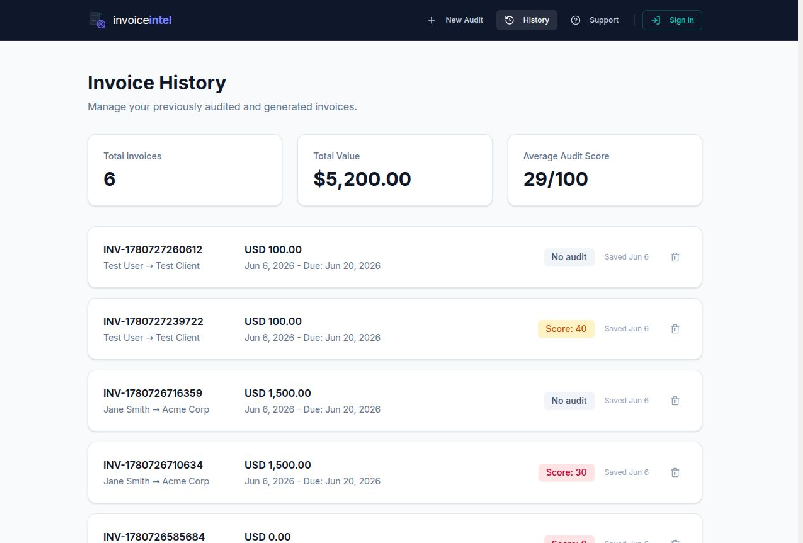The height and width of the screenshot is (543, 803).
Task: Click the Score: 40 badge
Action: coord(566,329)
